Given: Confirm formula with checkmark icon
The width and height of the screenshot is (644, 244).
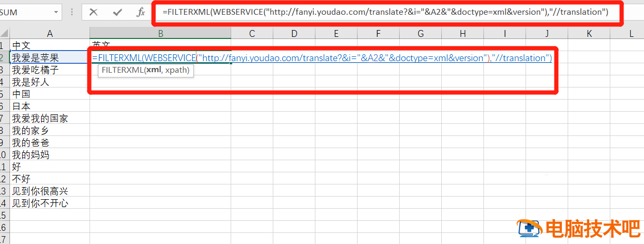Looking at the screenshot, I should pyautogui.click(x=117, y=12).
